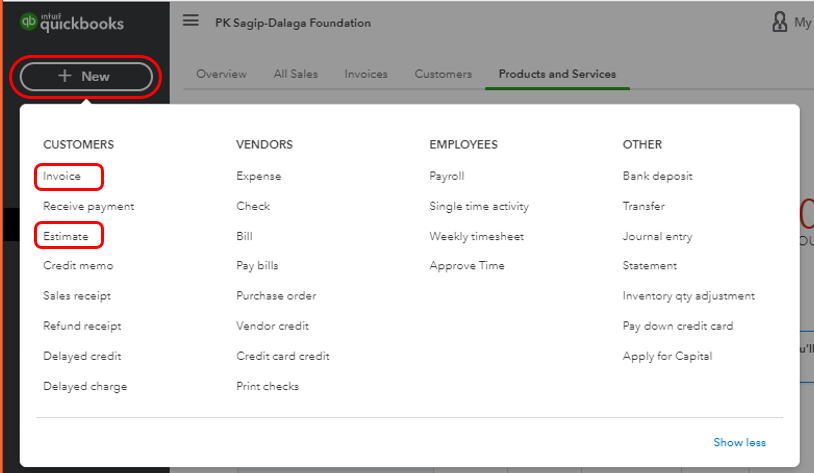Image resolution: width=814 pixels, height=473 pixels.
Task: Create a Journal entry
Action: coord(657,236)
